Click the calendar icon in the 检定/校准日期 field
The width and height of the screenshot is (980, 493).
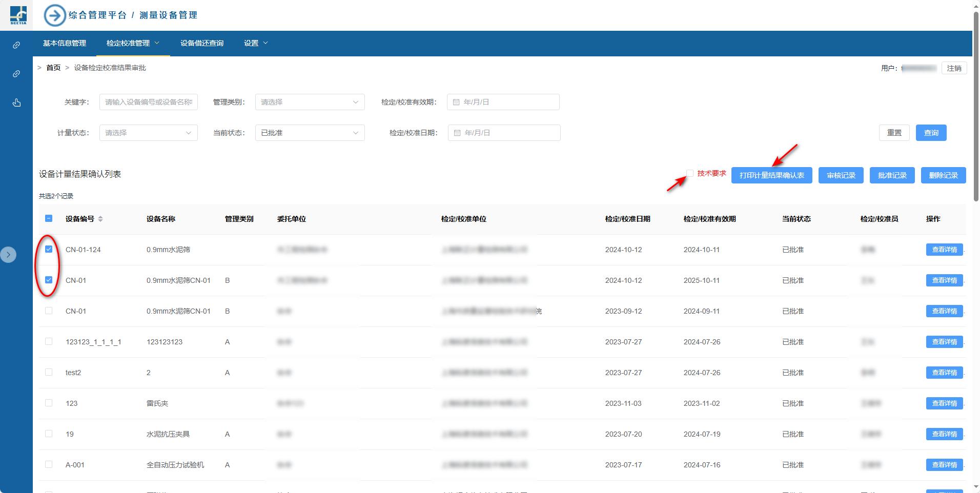[x=457, y=133]
